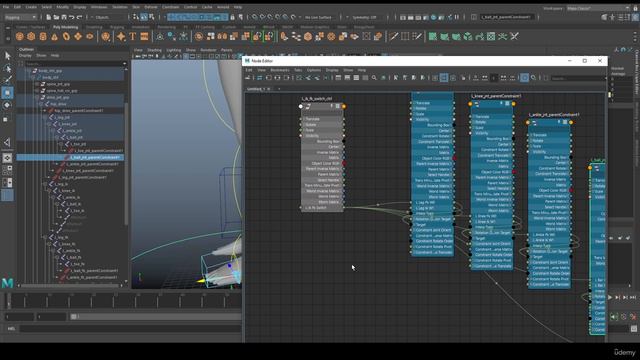Click the Open Scene icon on status line
Image resolution: width=640 pixels, height=360 pixels.
click(56, 17)
